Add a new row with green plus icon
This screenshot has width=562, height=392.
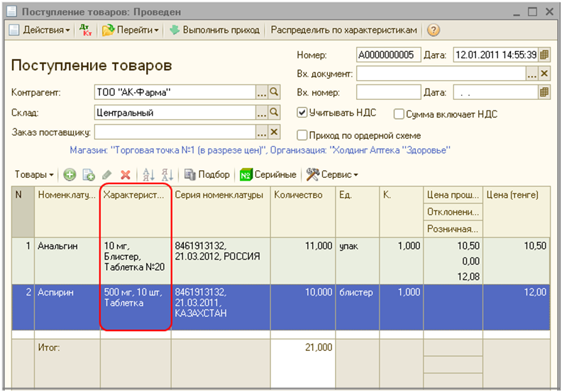coord(70,174)
